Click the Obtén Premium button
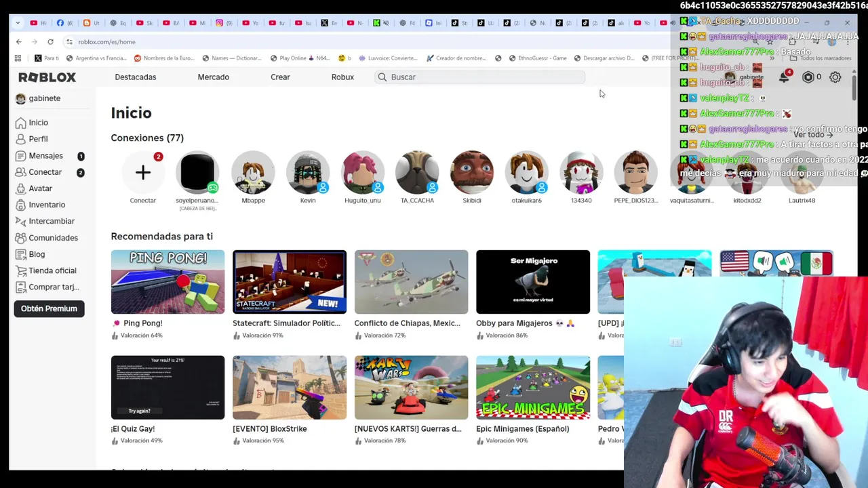Screen dimensions: 868x488 (x=49, y=308)
